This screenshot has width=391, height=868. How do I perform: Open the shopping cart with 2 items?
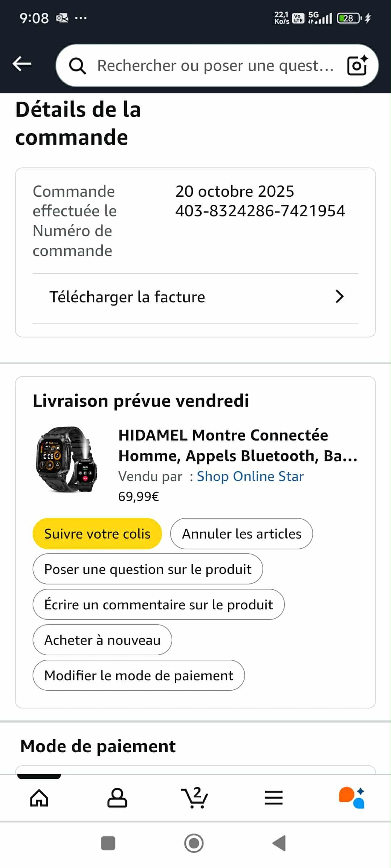[x=195, y=798]
